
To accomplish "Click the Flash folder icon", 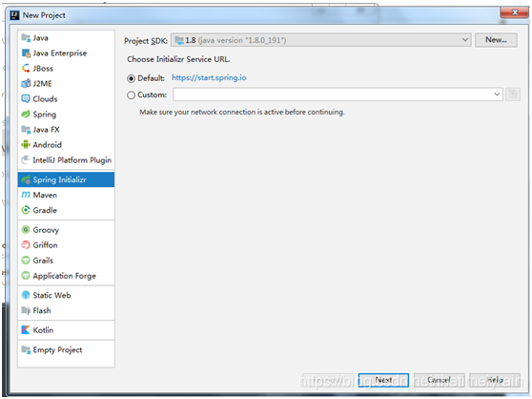I will 26,310.
